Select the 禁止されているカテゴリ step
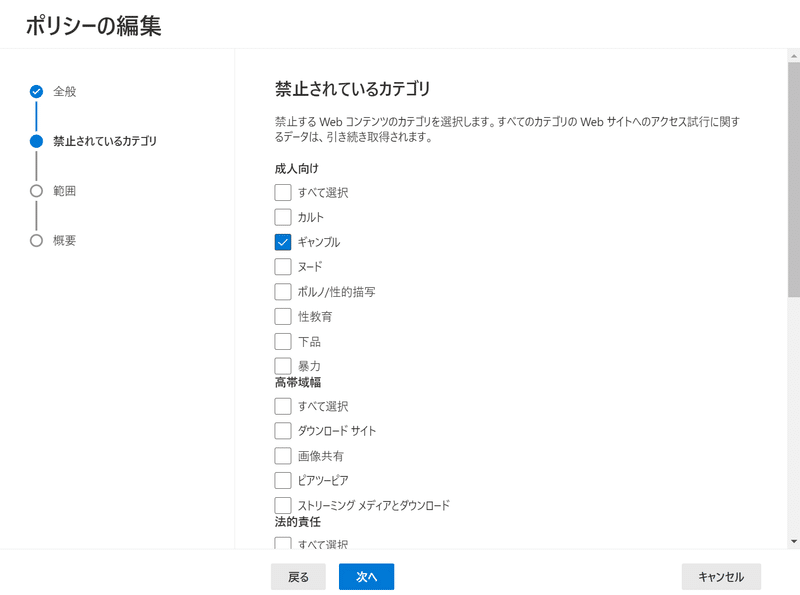This screenshot has height=595, width=800. pos(105,141)
